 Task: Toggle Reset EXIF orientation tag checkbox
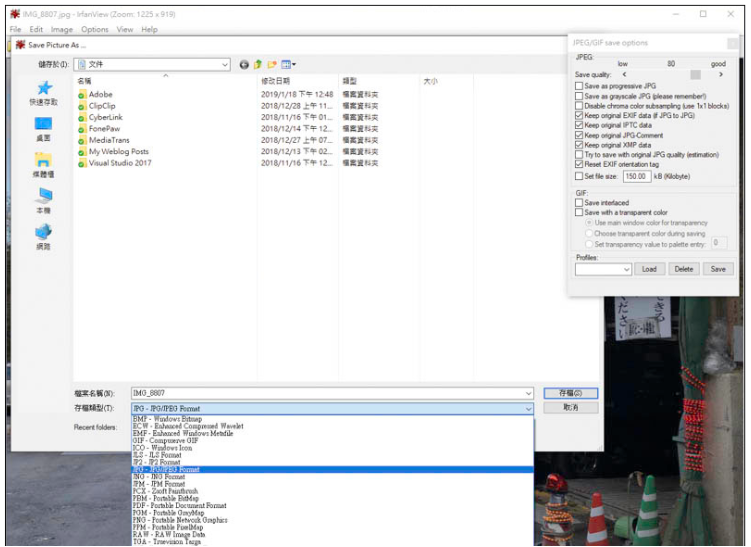tap(579, 164)
